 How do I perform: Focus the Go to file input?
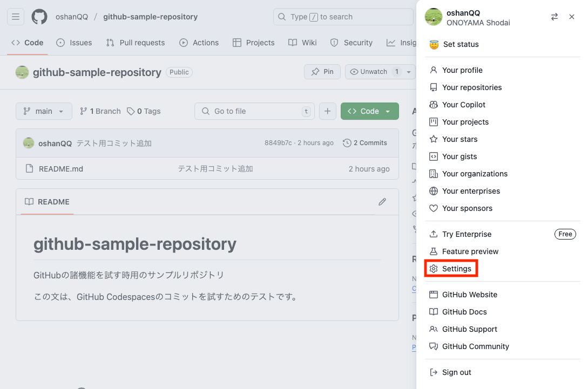[x=255, y=111]
